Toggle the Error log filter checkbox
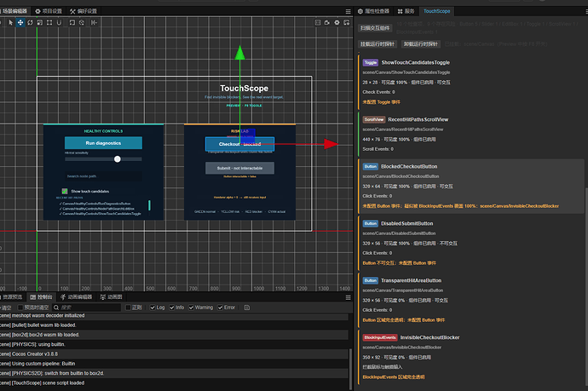Image resolution: width=588 pixels, height=391 pixels. pos(220,308)
